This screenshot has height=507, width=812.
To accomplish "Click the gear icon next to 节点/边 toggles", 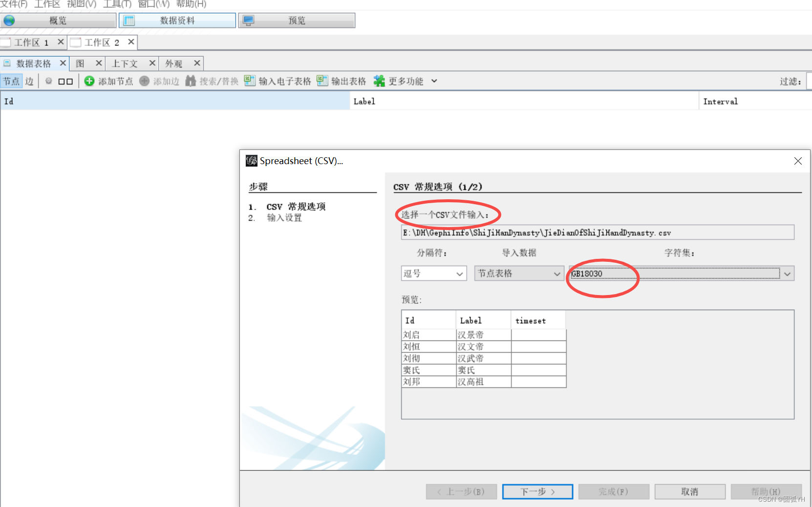I will (x=48, y=81).
